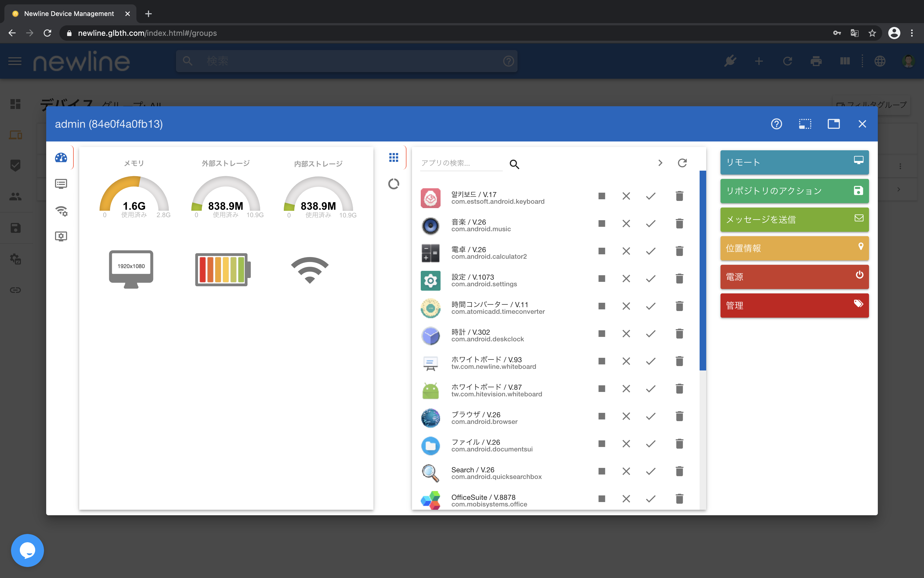The image size is (924, 578).
Task: Uninstall the 設定 com.android.settings app
Action: pyautogui.click(x=679, y=279)
